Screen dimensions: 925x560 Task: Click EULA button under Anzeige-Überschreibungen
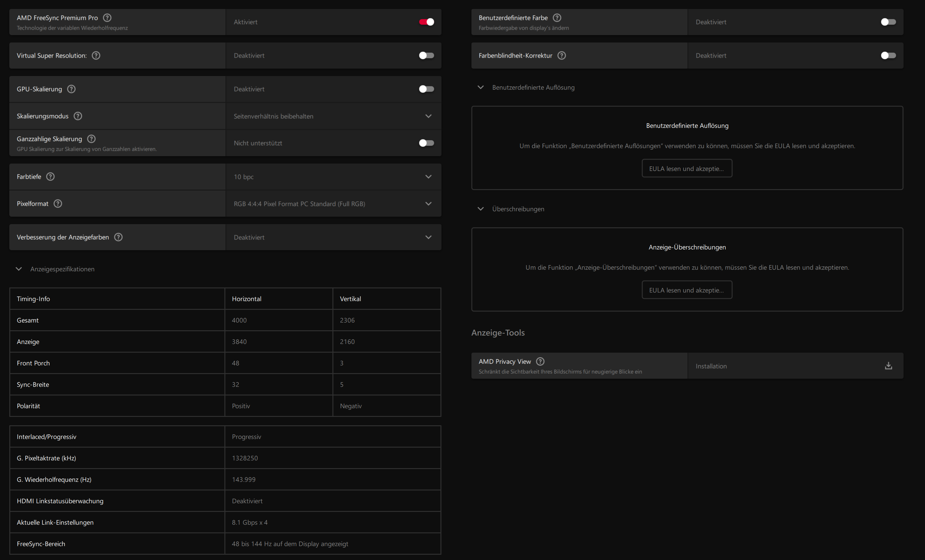point(687,290)
